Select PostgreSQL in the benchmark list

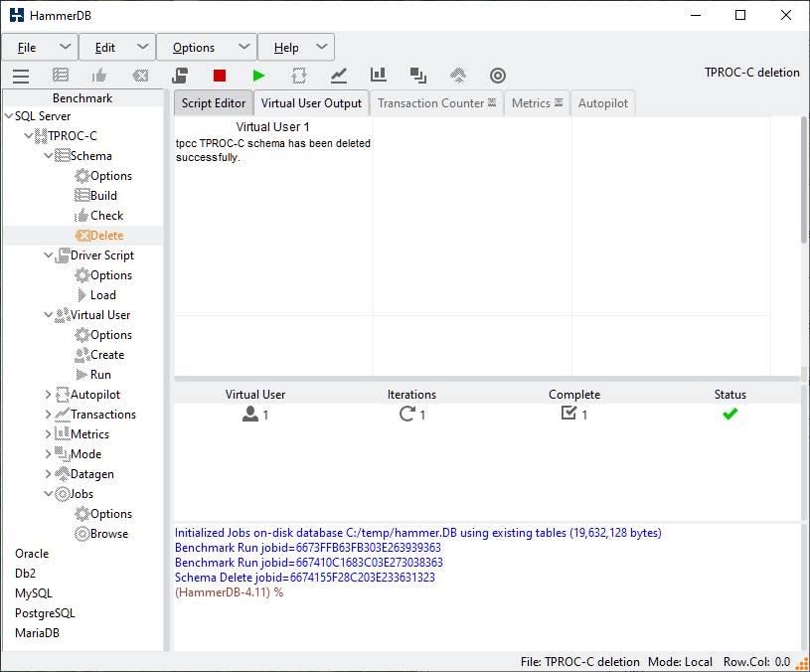(x=45, y=613)
